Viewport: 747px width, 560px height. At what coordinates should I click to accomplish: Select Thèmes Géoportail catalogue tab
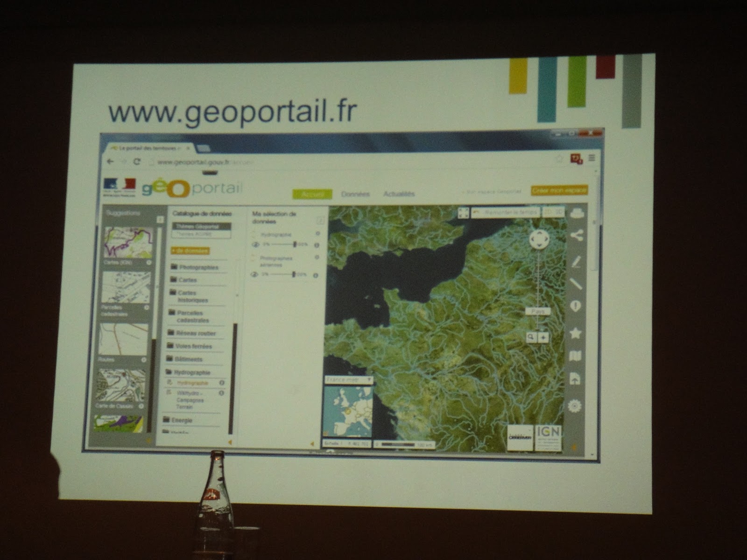pos(201,226)
